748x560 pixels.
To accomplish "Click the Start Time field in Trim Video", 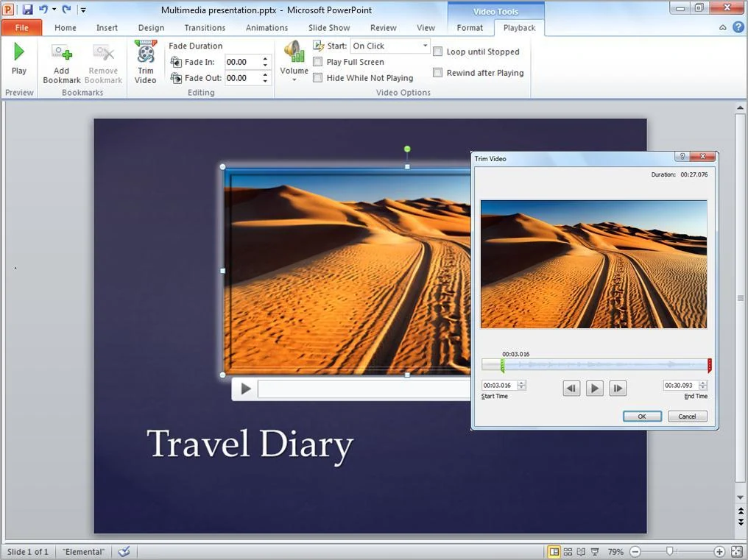I will [499, 385].
